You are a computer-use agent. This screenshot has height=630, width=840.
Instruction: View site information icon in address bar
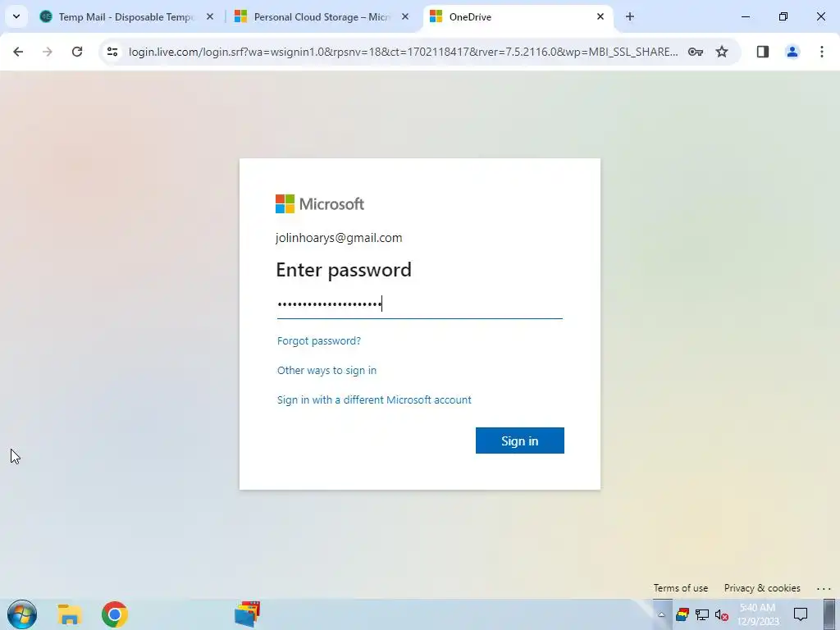(112, 52)
